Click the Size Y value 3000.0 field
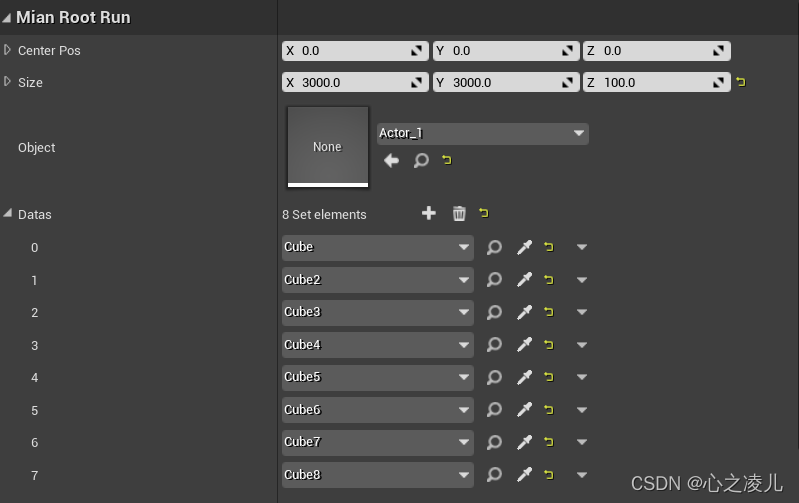799x503 pixels. pos(506,83)
